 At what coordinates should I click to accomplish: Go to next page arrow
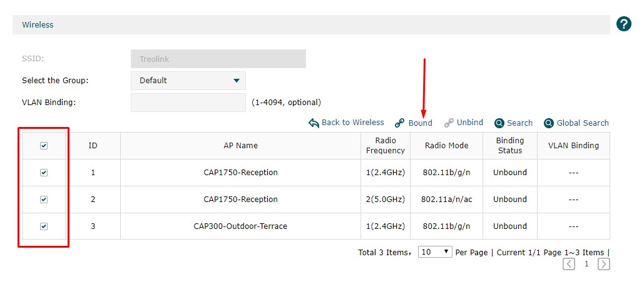click(x=603, y=264)
